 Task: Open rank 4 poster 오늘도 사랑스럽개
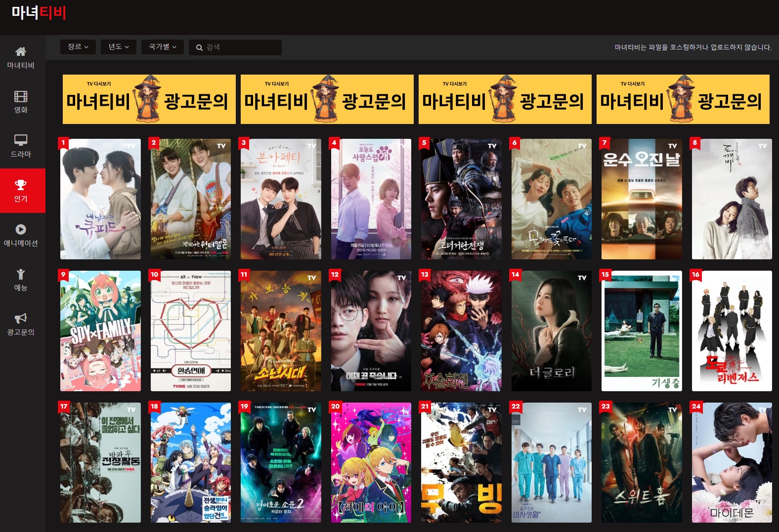(x=371, y=199)
